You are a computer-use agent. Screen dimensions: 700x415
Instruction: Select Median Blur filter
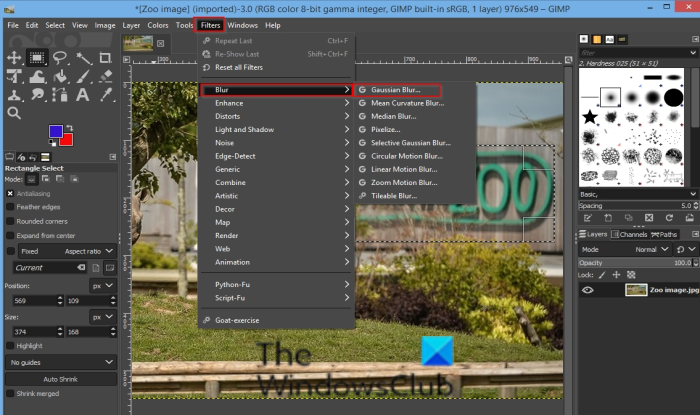[x=394, y=116]
